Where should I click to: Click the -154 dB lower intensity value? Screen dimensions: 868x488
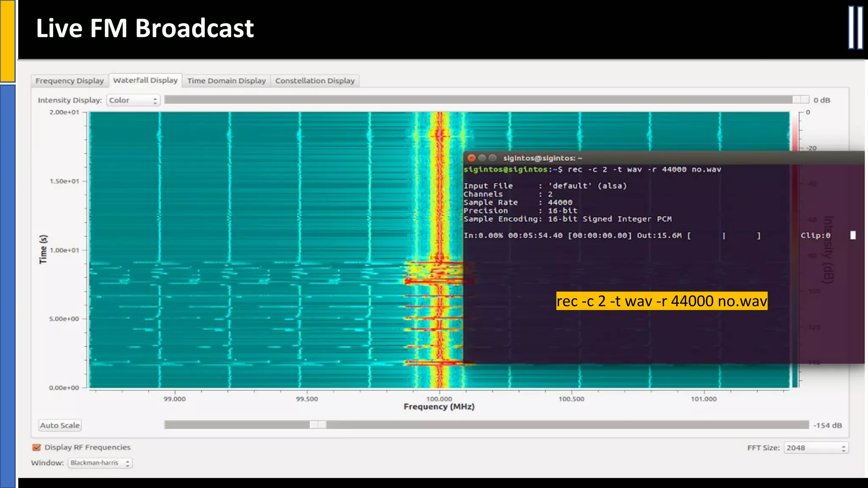pyautogui.click(x=828, y=425)
